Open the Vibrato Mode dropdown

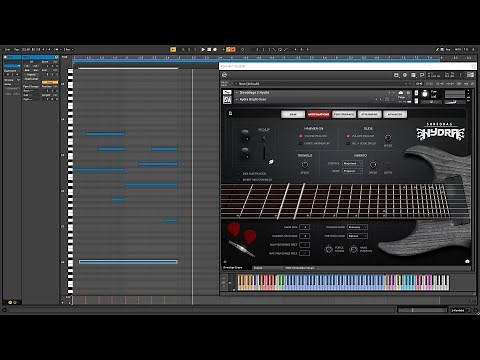pos(352,171)
